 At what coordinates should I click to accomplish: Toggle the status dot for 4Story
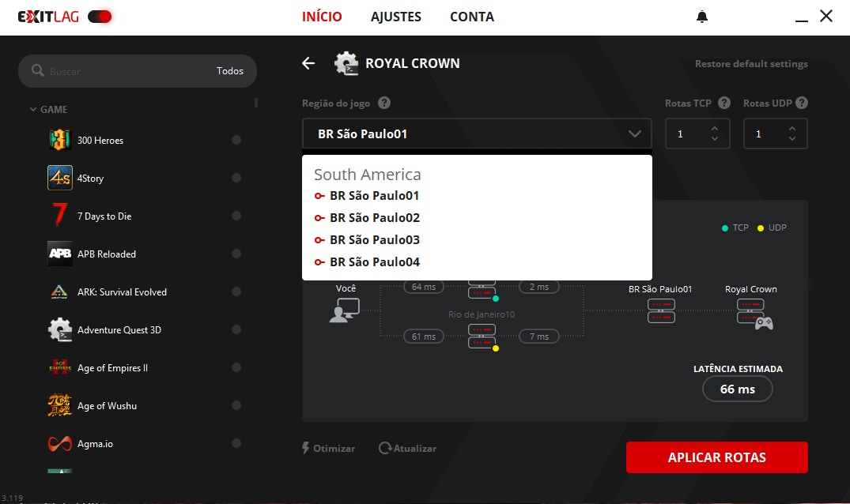pyautogui.click(x=236, y=179)
